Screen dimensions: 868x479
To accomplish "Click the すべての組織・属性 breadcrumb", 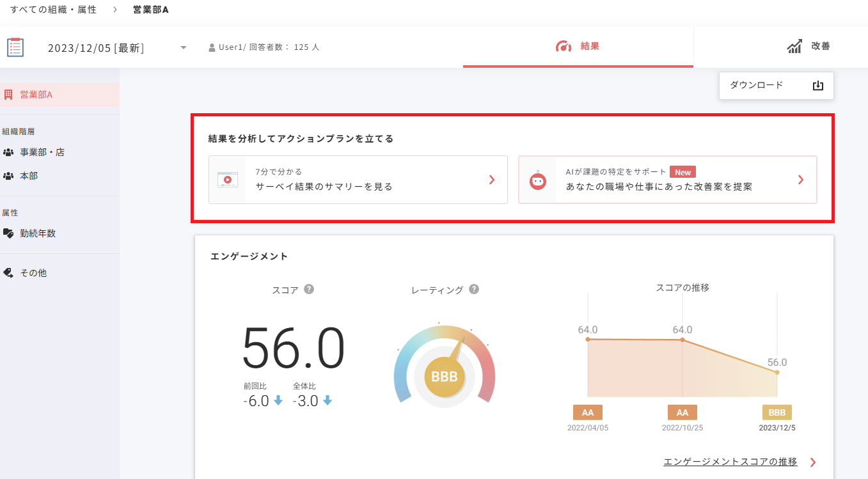I will (x=53, y=10).
